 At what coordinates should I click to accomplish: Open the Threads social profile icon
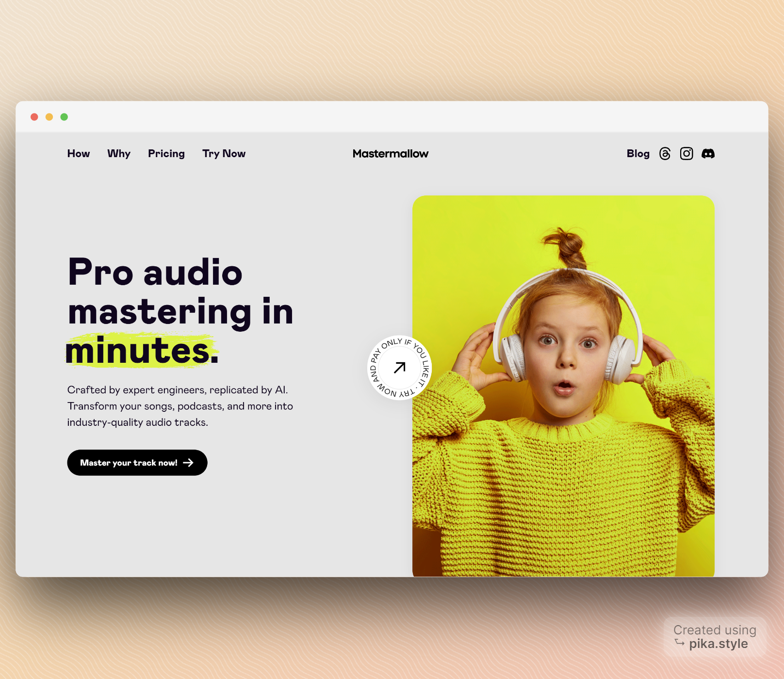tap(665, 154)
